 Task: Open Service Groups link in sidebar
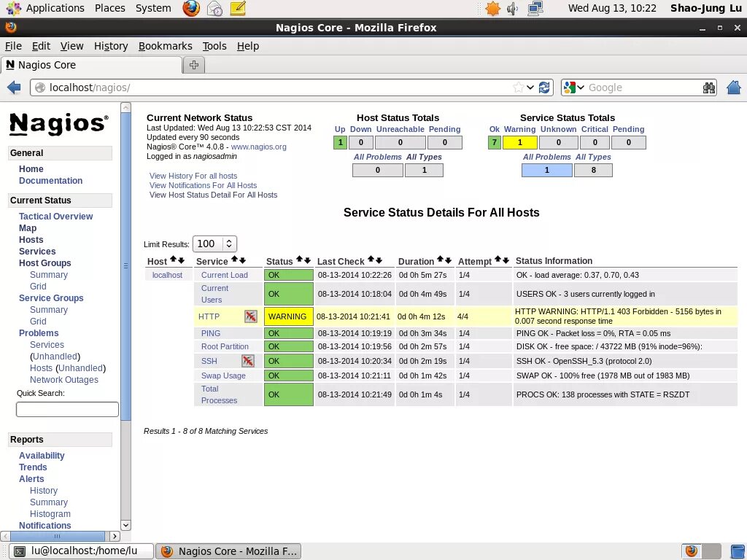[x=51, y=298]
